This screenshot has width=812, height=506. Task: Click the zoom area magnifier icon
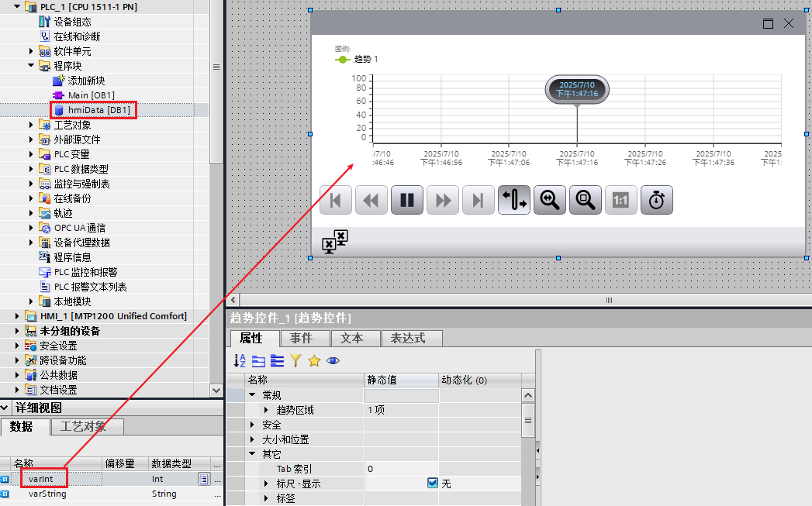(x=586, y=201)
